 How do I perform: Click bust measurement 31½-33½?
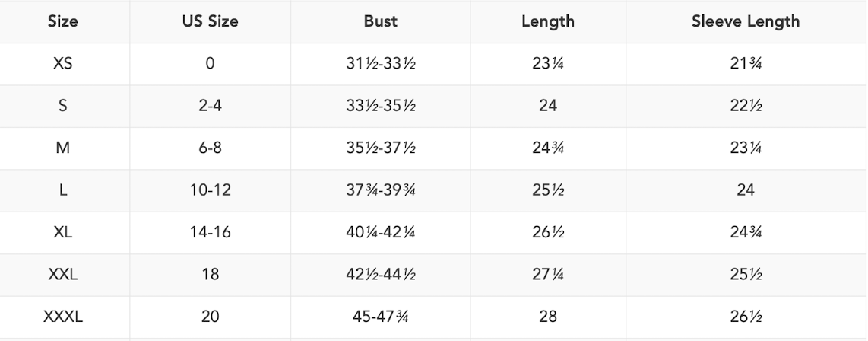pyautogui.click(x=380, y=64)
